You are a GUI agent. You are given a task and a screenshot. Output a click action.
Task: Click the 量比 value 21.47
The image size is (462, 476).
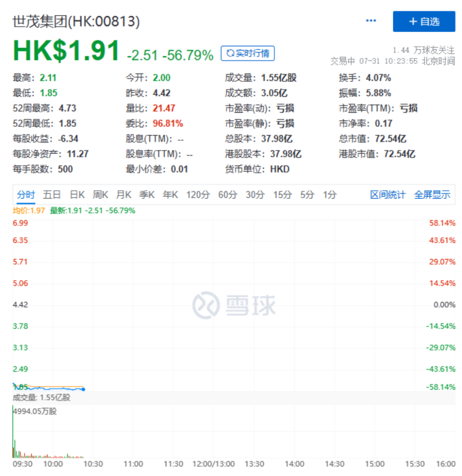[164, 108]
